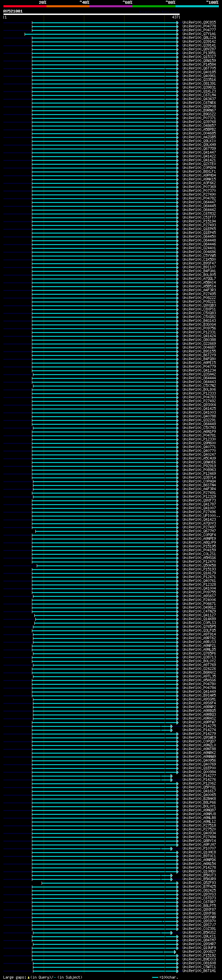Click hit label UniRef100_Q7Y1A1
This screenshot has height=980, width=222.
pos(199,34)
